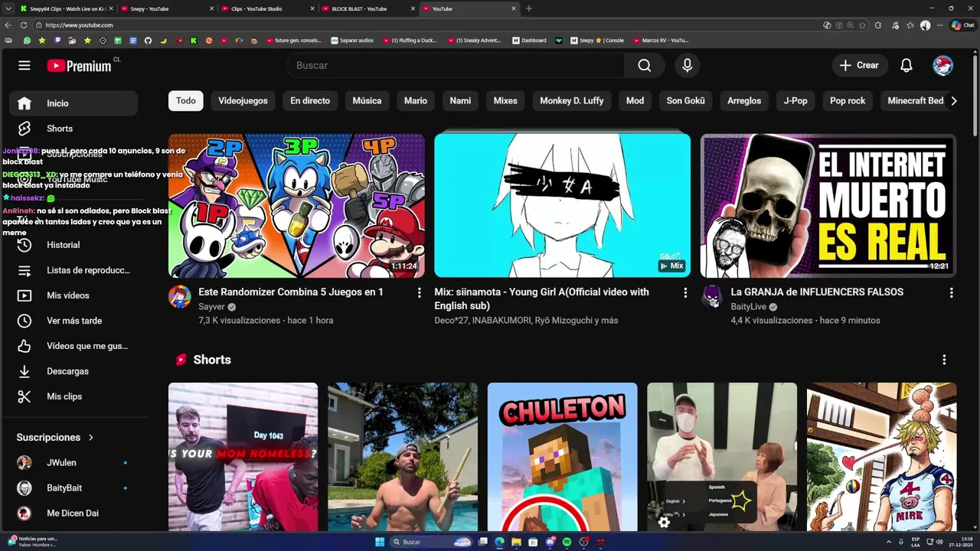
Task: Open options for siinamota mix
Action: pos(685,293)
